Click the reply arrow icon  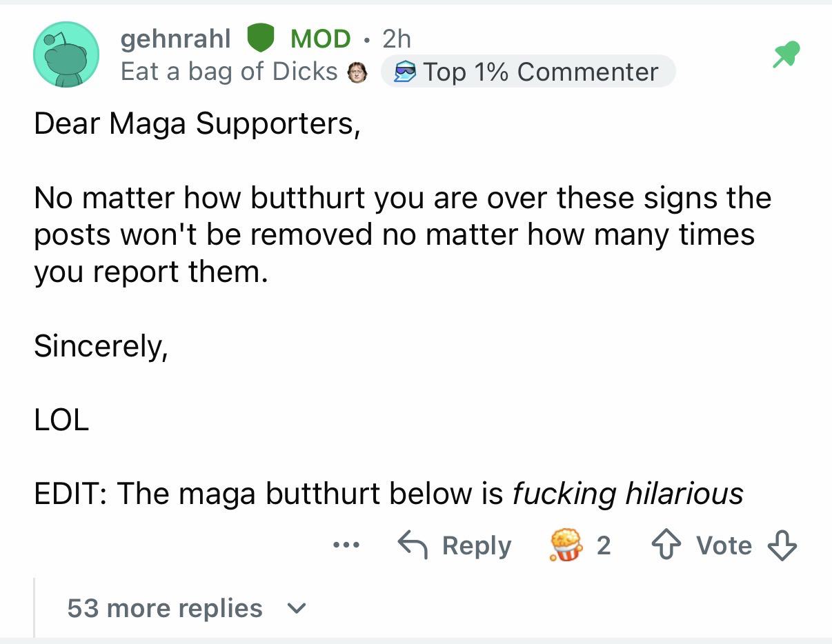413,545
